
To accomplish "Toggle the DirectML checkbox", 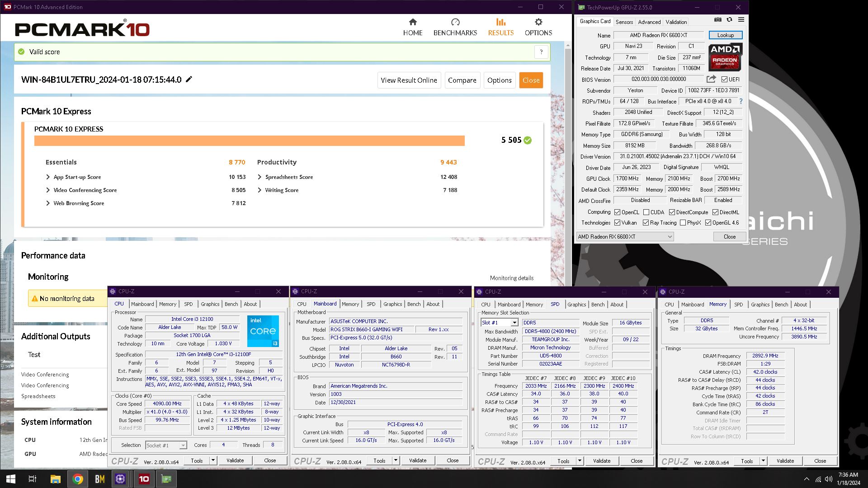I will pos(715,212).
